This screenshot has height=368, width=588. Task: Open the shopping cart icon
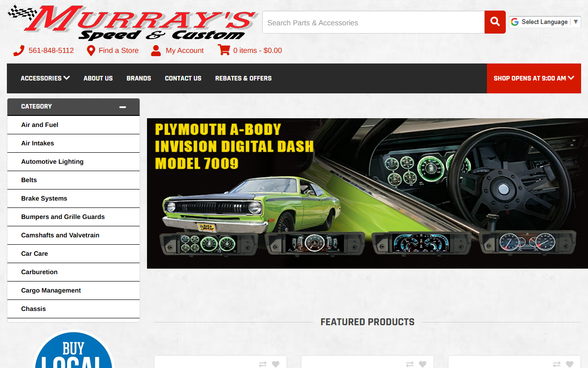224,50
